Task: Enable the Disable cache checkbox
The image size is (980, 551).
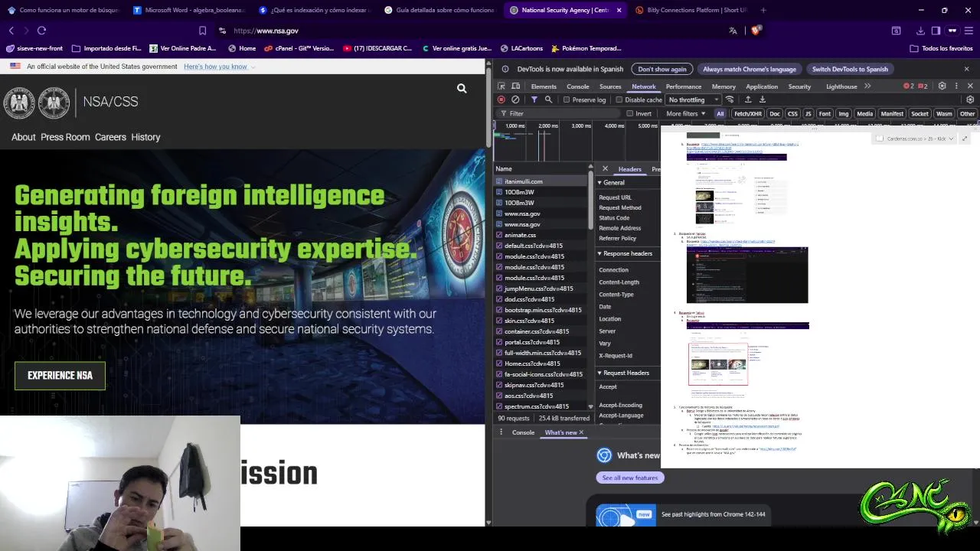Action: pyautogui.click(x=619, y=99)
